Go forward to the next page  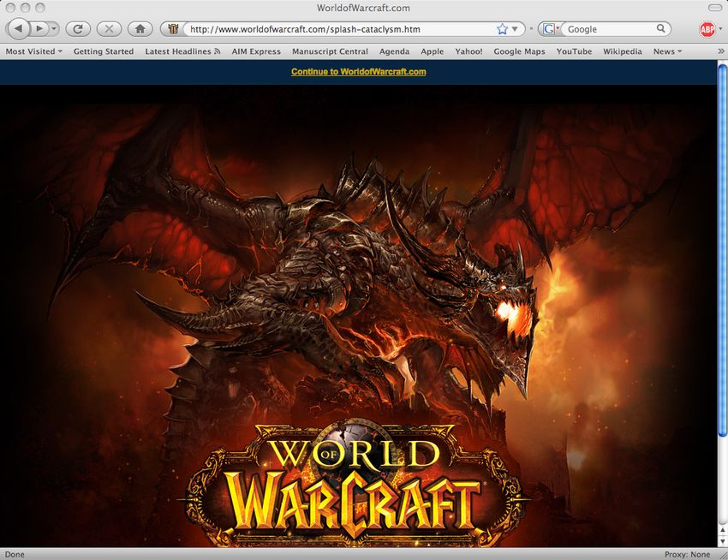pyautogui.click(x=39, y=29)
